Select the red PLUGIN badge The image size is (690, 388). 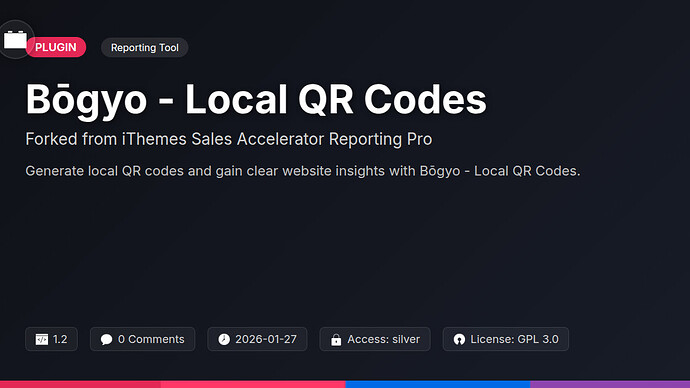(x=56, y=47)
